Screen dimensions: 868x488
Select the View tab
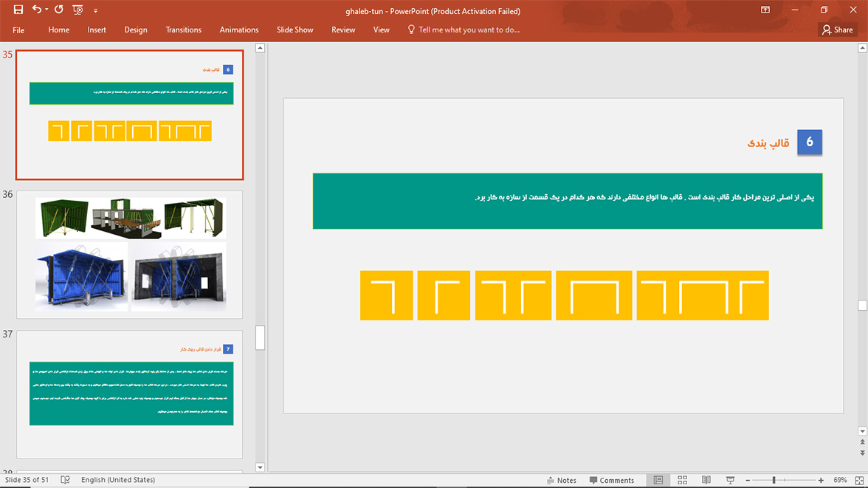382,30
